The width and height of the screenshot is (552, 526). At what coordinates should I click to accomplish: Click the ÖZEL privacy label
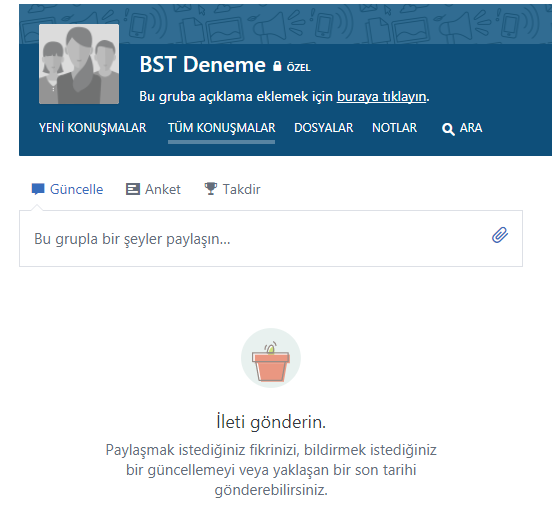point(299,67)
